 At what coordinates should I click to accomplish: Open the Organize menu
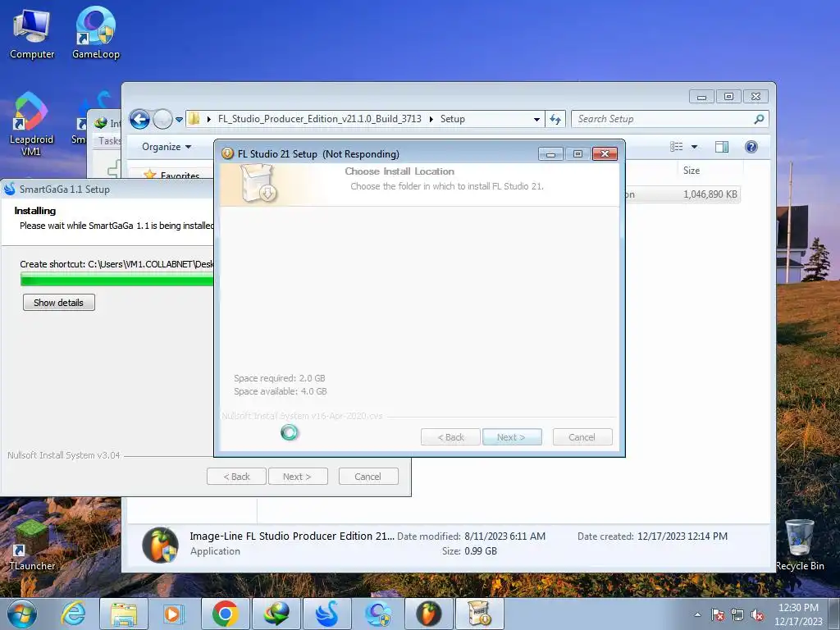click(x=167, y=147)
